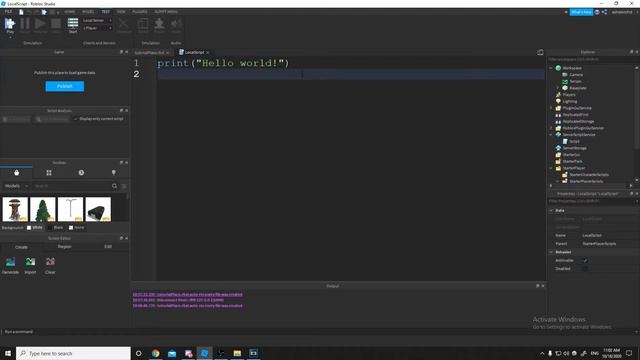The image size is (640, 360).
Task: Switch to the VIEW ribbon tab
Action: pos(121,12)
